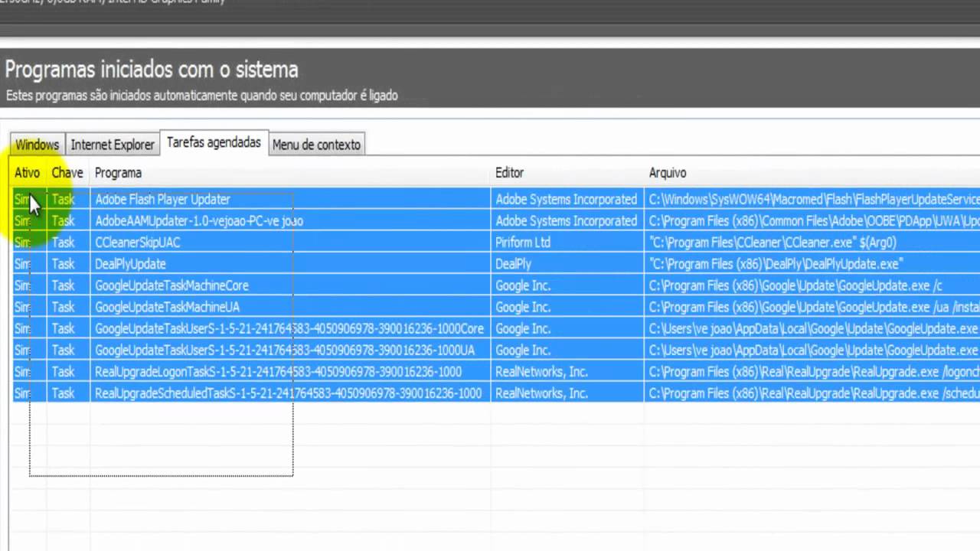Screen dimensions: 980x551
Task: Click Task key cell in CCleanerSkipUAC row
Action: tap(68, 242)
